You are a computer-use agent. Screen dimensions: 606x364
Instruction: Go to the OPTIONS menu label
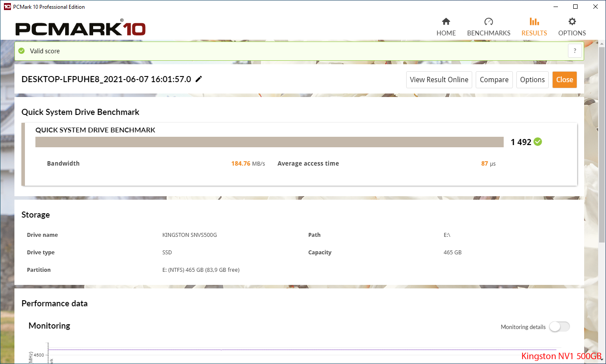pyautogui.click(x=572, y=33)
